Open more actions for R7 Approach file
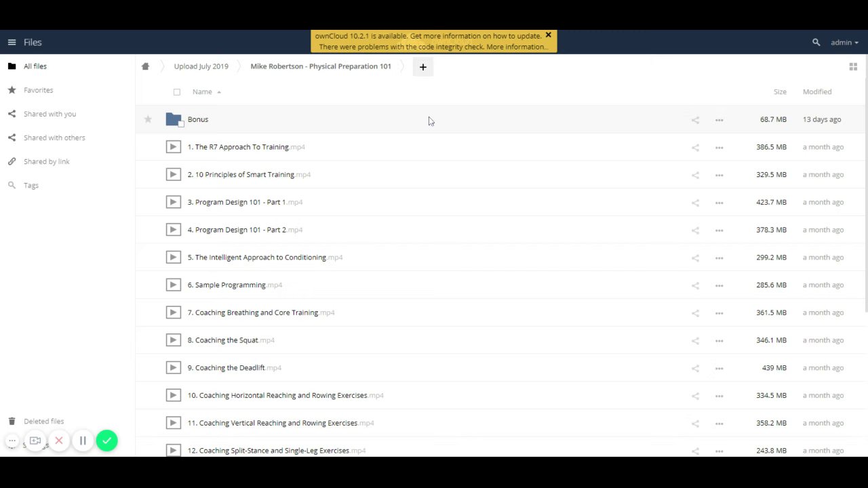This screenshot has height=488, width=868. 719,148
